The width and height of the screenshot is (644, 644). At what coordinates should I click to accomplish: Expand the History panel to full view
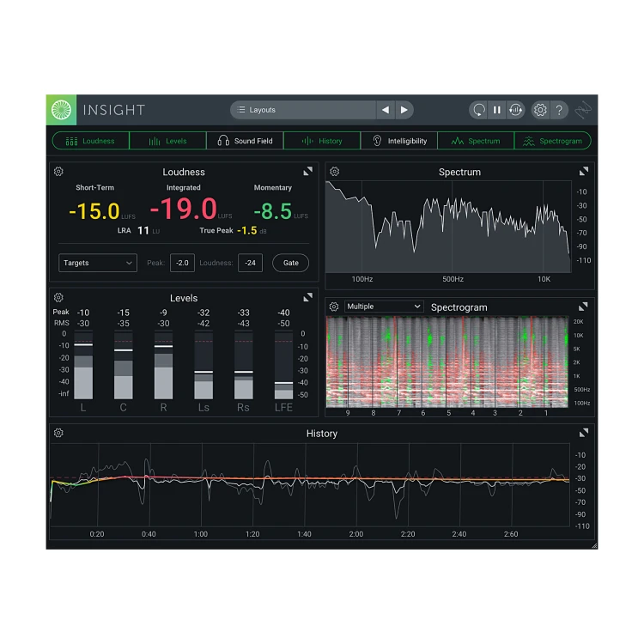[x=584, y=433]
